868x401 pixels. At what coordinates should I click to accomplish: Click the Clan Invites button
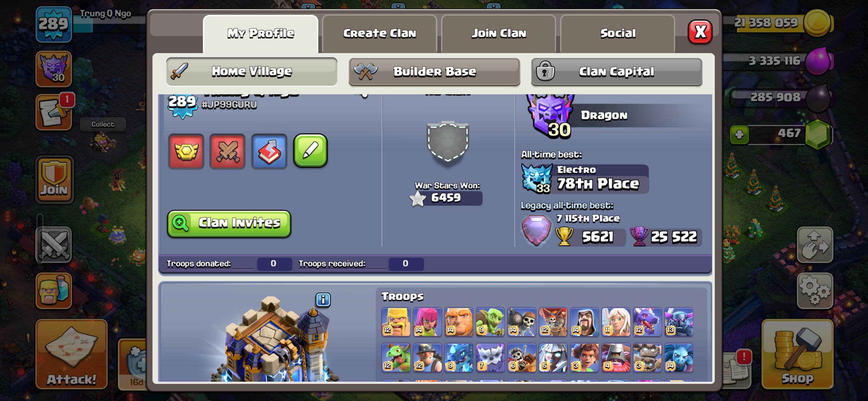[x=229, y=223]
